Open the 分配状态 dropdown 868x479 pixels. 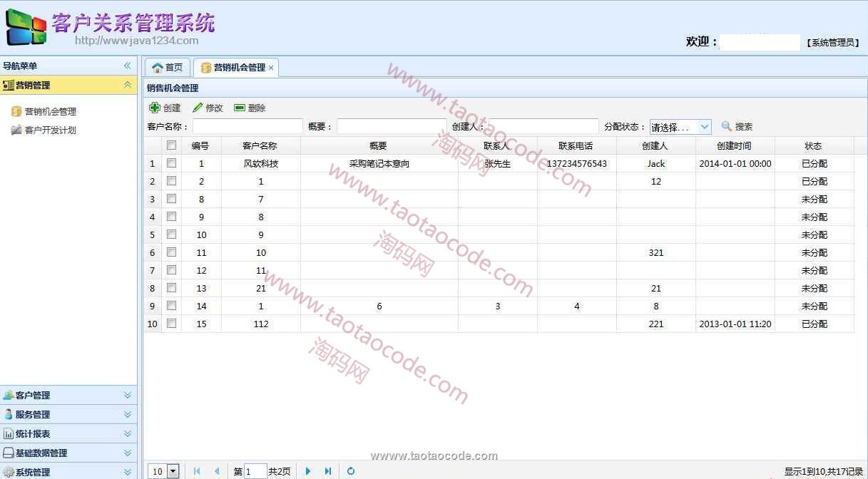click(705, 127)
